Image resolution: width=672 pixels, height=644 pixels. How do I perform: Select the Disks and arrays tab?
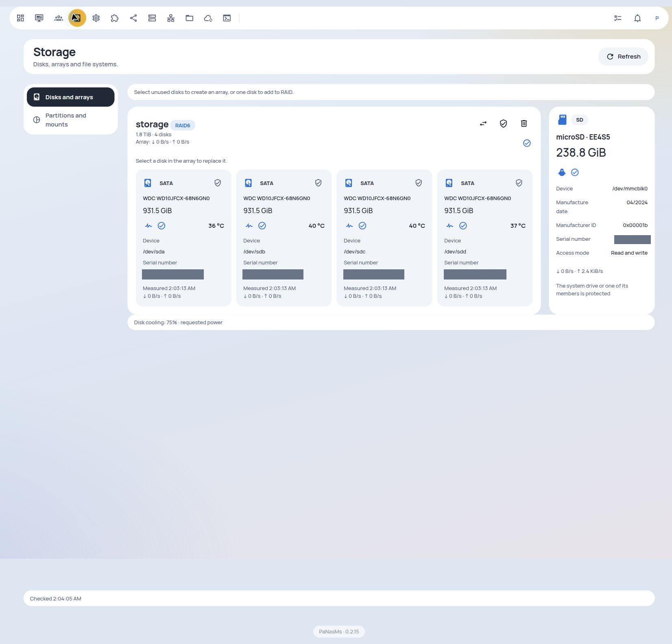coord(71,97)
